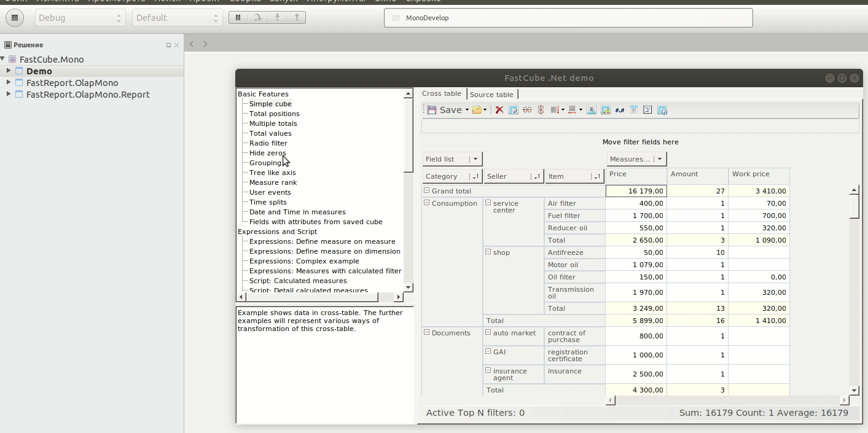Click the transpose grid icon in toolbar
This screenshot has width=868, height=433.
tap(514, 110)
